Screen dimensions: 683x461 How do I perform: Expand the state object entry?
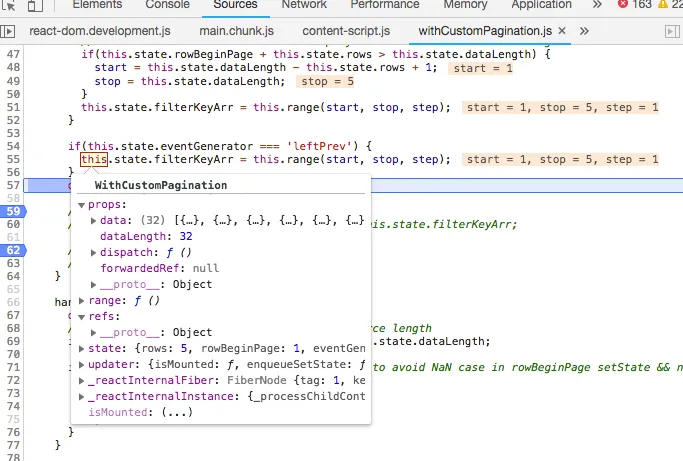click(x=81, y=349)
